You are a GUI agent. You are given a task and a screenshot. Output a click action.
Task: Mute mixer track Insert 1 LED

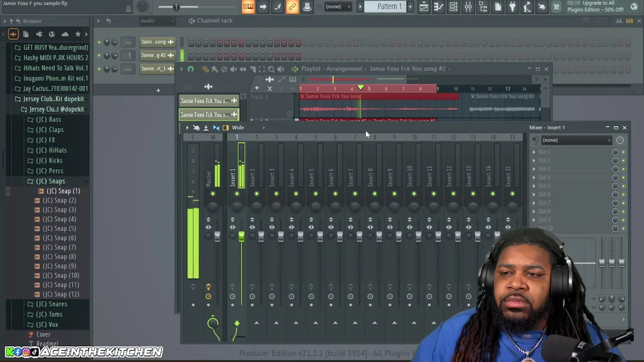tap(237, 194)
